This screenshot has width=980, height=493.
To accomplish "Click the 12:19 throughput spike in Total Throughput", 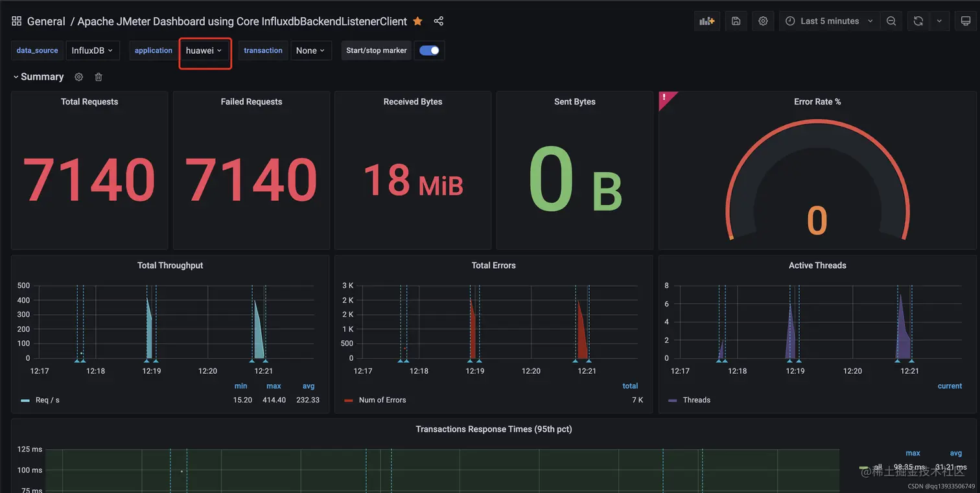I will click(x=148, y=330).
